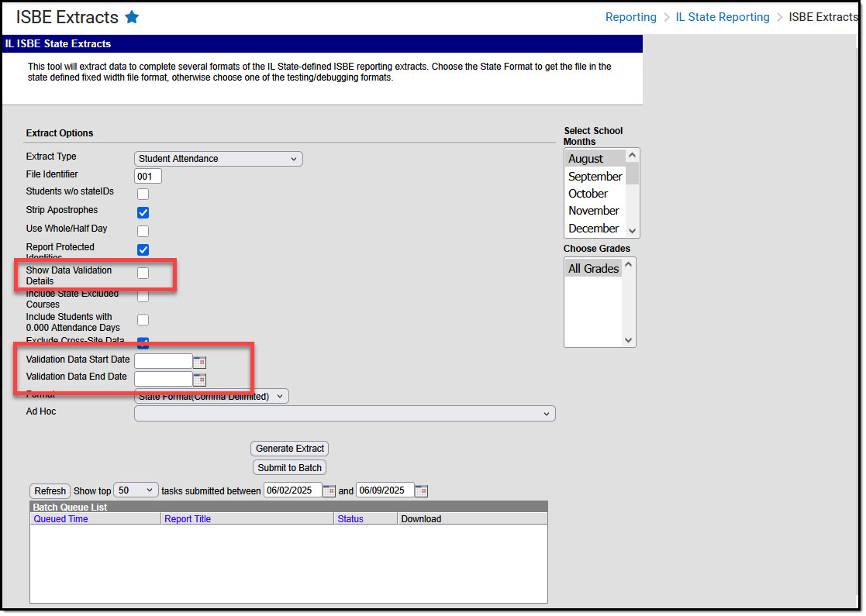Click Submit to Batch button
The height and width of the screenshot is (616, 866).
pos(289,467)
